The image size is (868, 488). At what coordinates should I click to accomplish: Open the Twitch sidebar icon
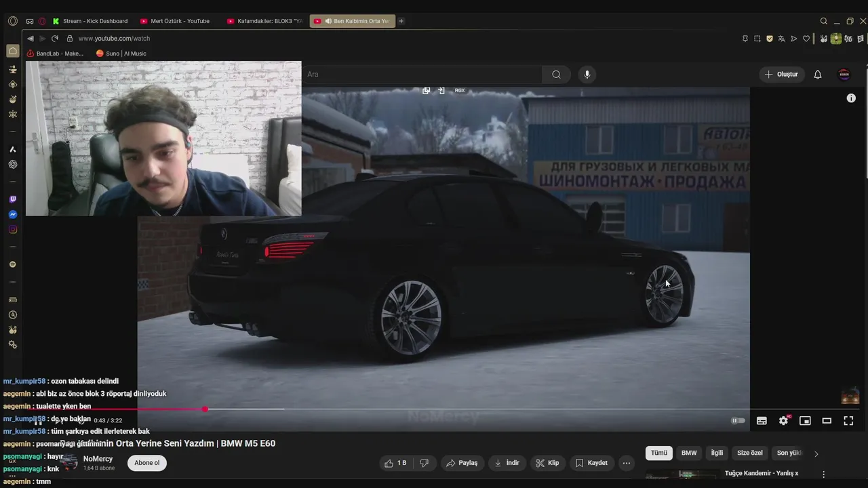[x=12, y=199]
